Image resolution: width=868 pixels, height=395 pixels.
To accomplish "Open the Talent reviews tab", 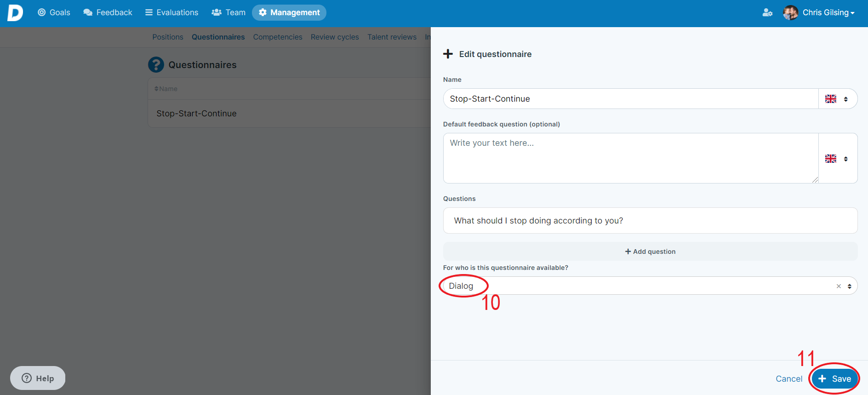I will pyautogui.click(x=392, y=37).
